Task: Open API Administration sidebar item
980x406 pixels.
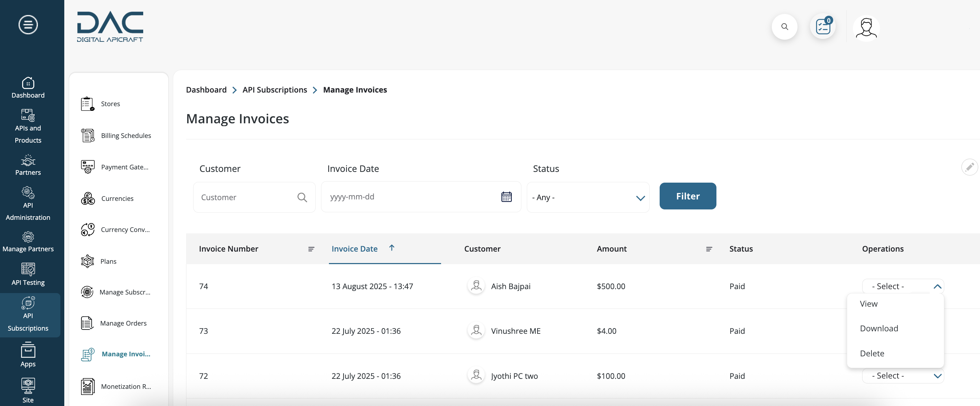Action: 28,204
